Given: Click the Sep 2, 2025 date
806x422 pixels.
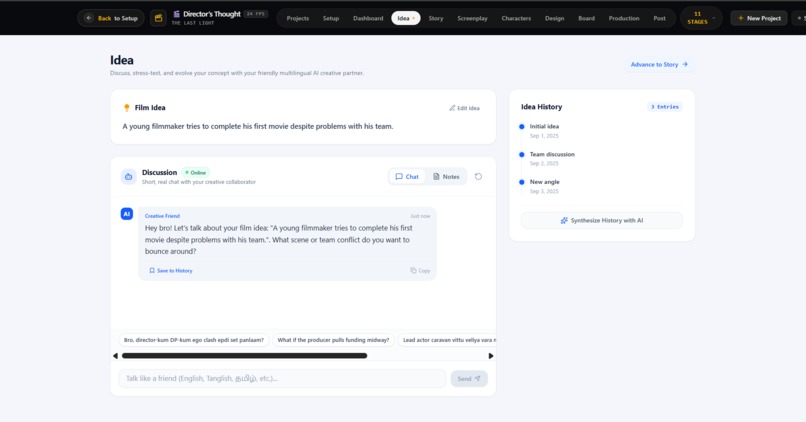Looking at the screenshot, I should point(544,163).
